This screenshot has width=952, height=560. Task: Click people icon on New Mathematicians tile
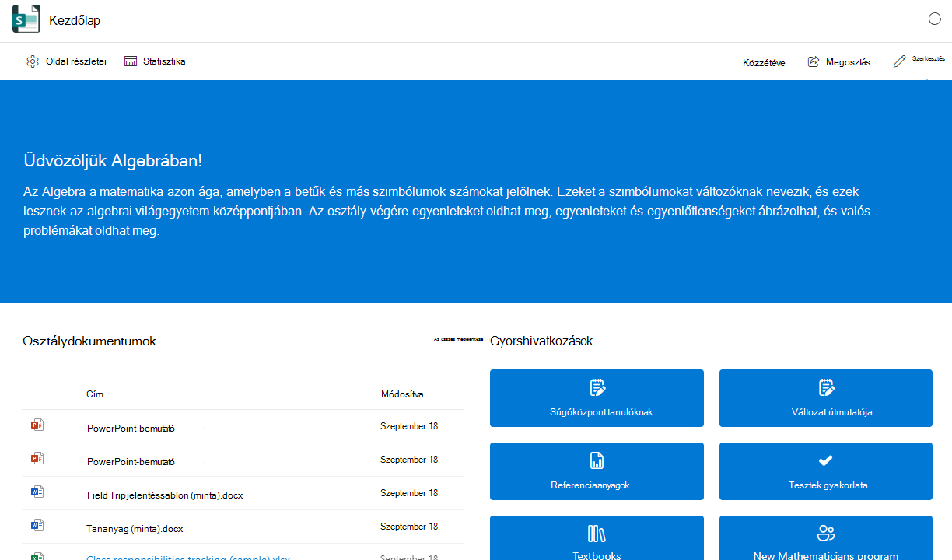826,534
